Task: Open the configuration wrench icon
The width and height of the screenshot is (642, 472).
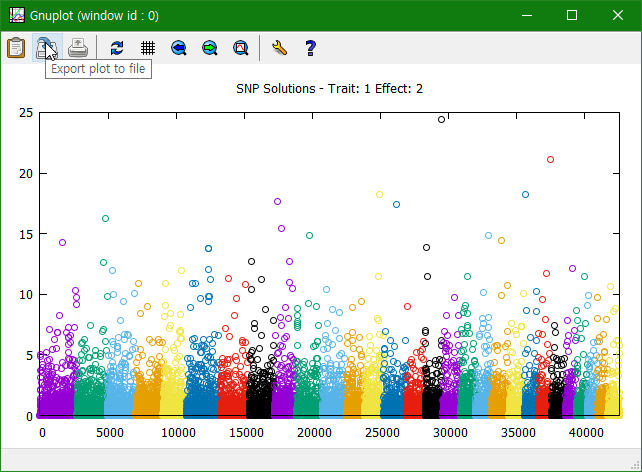Action: click(279, 48)
